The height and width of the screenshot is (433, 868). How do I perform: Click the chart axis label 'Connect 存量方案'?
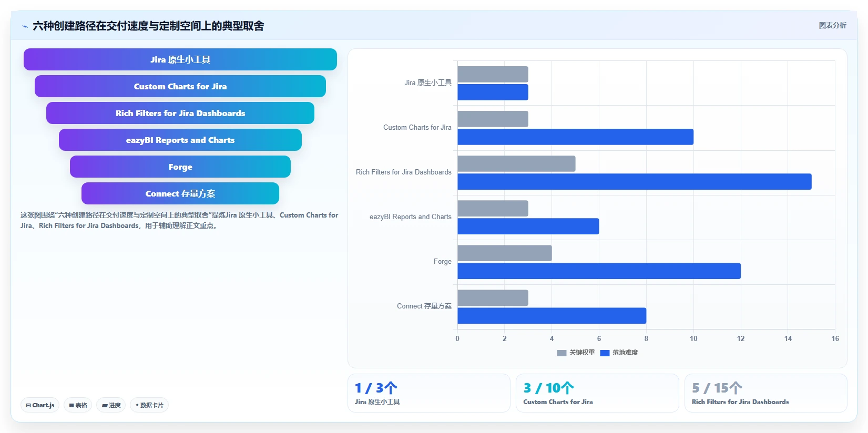pyautogui.click(x=424, y=306)
